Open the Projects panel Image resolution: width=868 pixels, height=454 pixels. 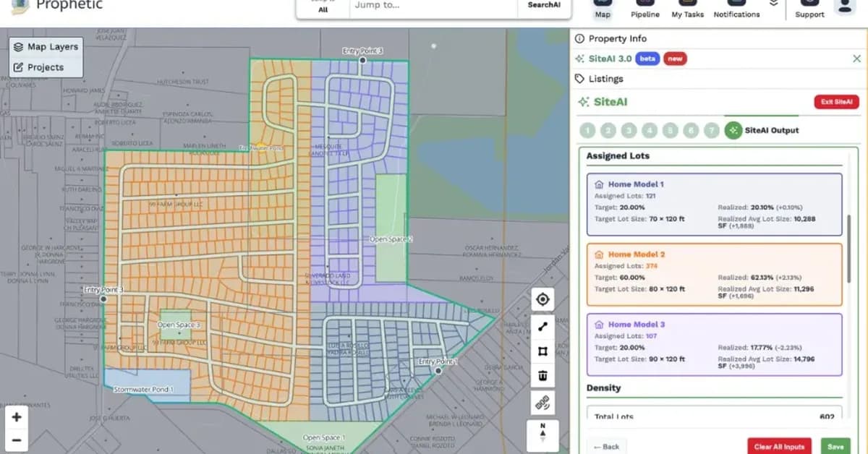[46, 67]
